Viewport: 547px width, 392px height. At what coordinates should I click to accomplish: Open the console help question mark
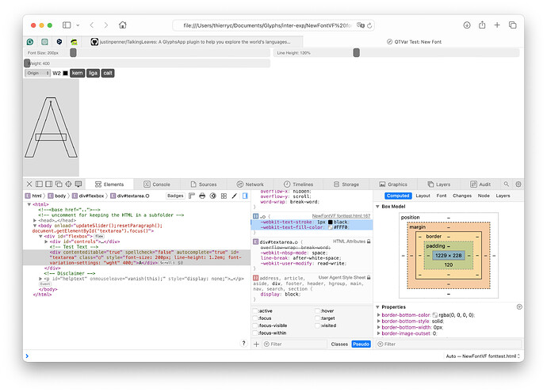point(243,343)
